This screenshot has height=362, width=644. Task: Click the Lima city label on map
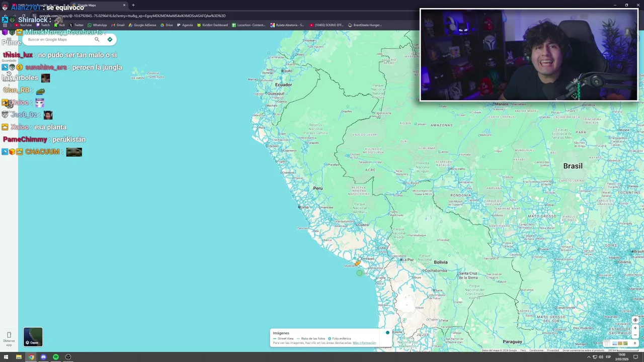pos(303,207)
